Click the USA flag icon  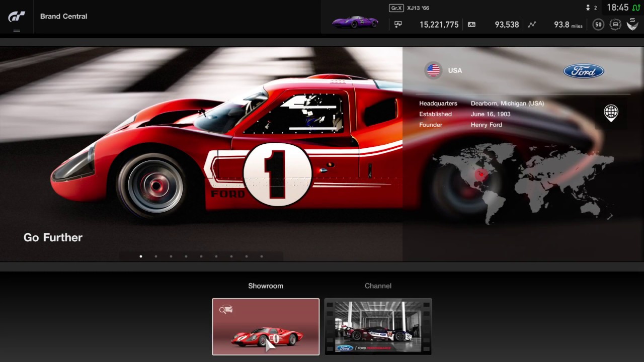[433, 70]
